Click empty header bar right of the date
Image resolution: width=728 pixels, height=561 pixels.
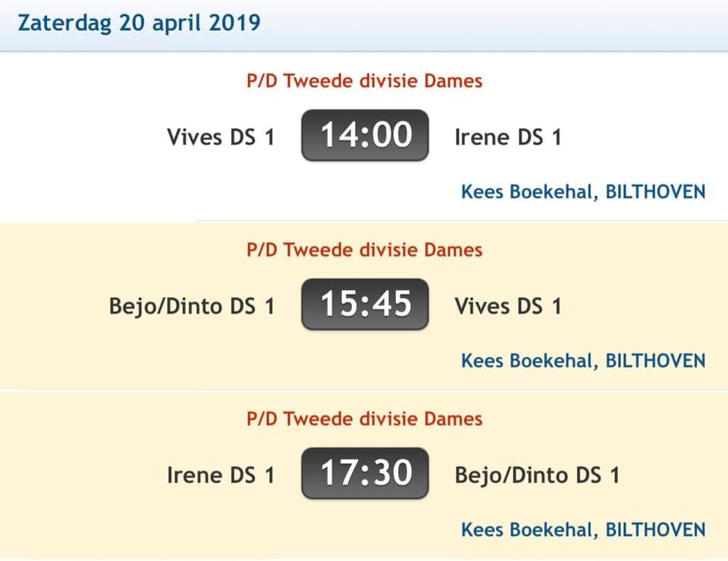[x=493, y=23]
